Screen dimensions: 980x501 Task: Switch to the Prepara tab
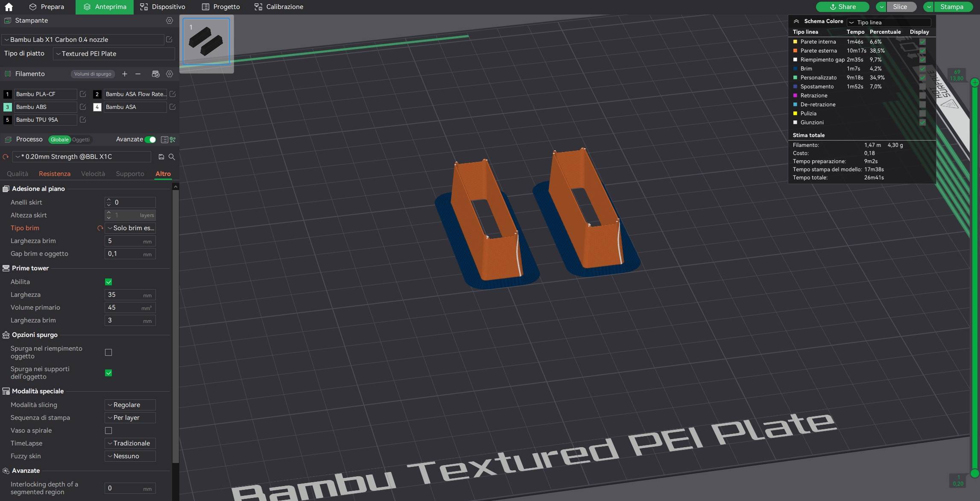pos(47,7)
